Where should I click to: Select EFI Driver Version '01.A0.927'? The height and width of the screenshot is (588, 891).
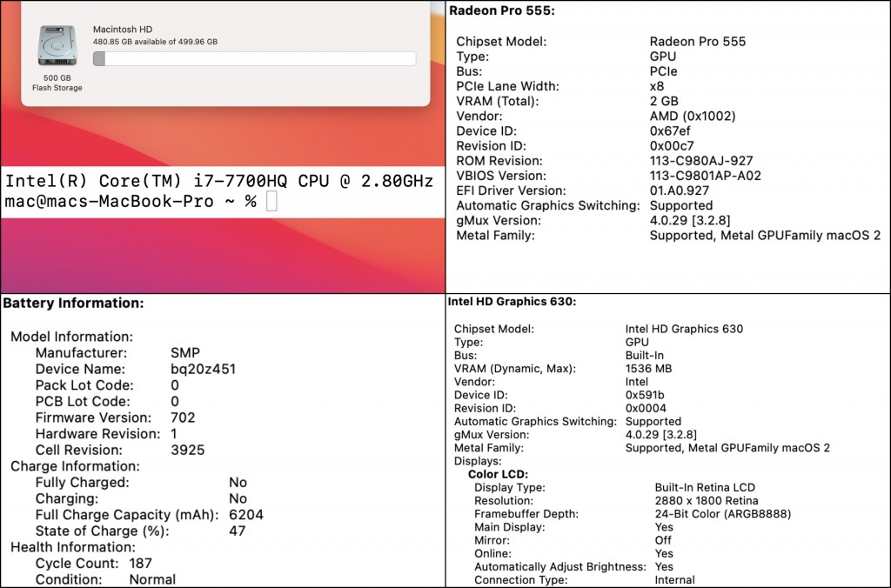[x=679, y=190]
